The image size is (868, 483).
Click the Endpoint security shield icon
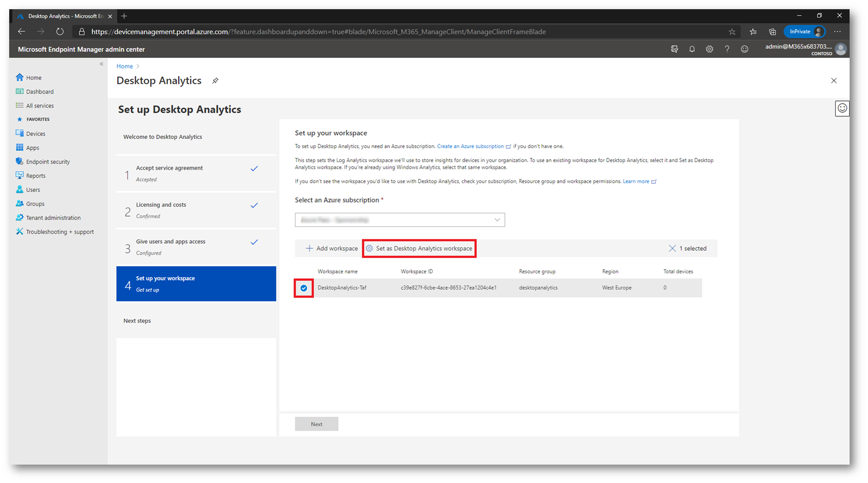click(20, 162)
